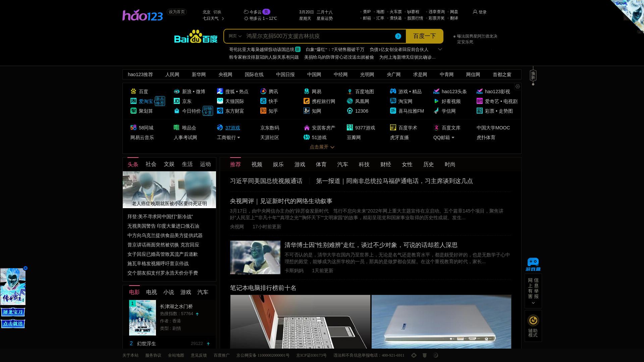Click the hao123 logo
The image size is (644, 362).
point(143,15)
